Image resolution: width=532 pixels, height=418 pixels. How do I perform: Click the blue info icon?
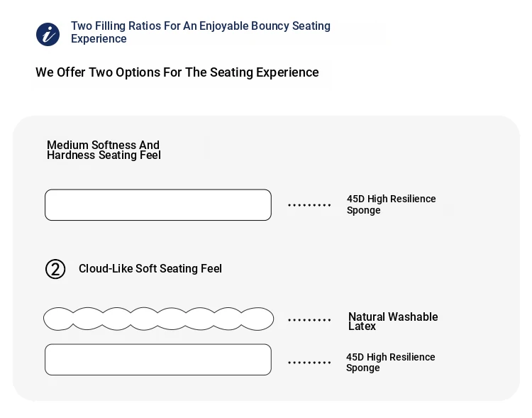click(x=48, y=34)
